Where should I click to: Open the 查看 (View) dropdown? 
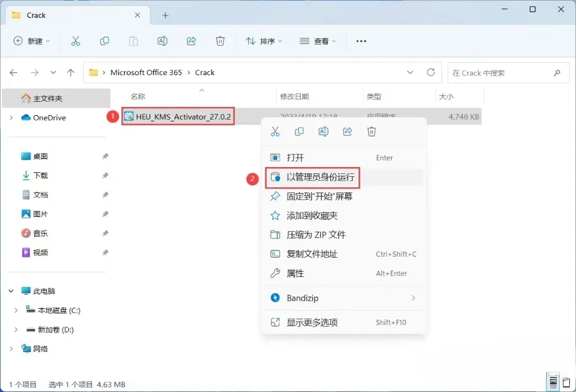317,41
